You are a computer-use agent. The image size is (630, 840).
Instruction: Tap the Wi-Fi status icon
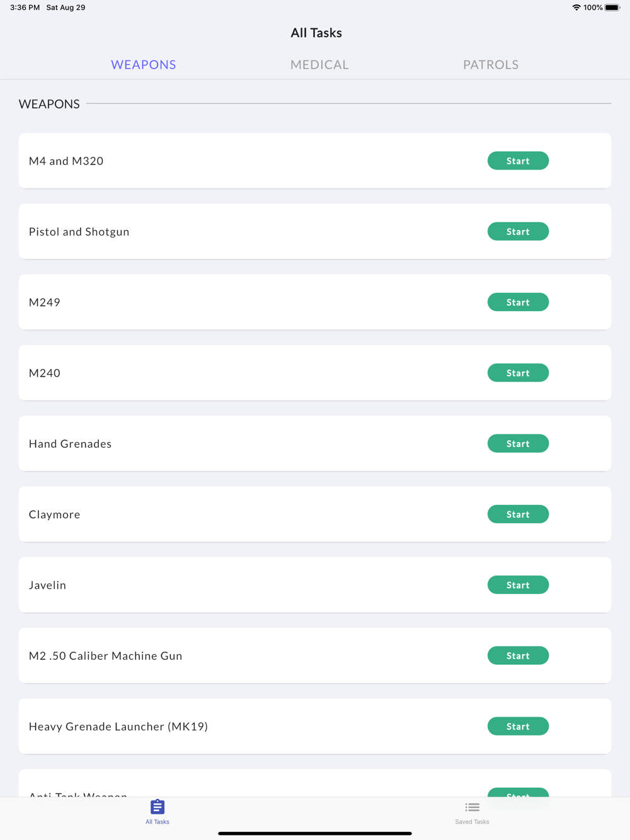click(576, 8)
